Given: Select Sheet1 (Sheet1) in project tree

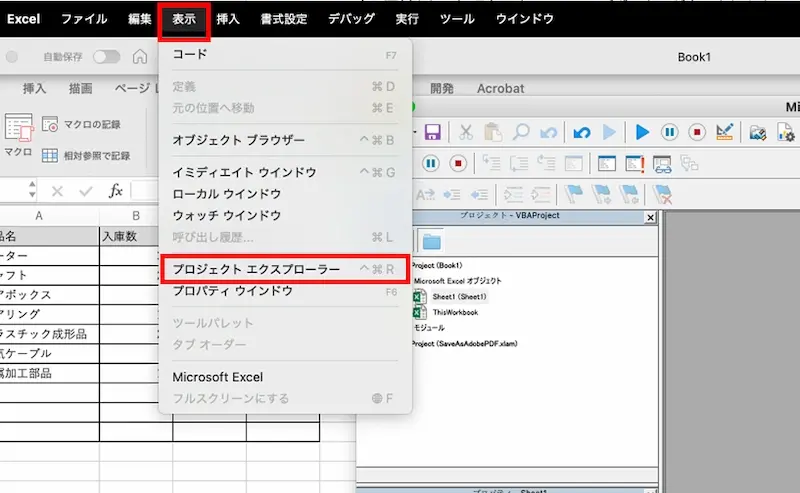Looking at the screenshot, I should pos(459,297).
